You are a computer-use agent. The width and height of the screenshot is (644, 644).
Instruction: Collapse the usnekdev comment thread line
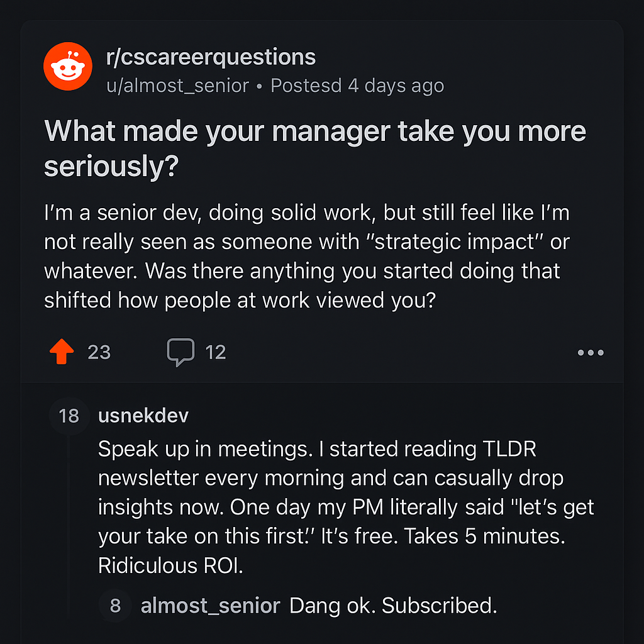tap(68, 526)
